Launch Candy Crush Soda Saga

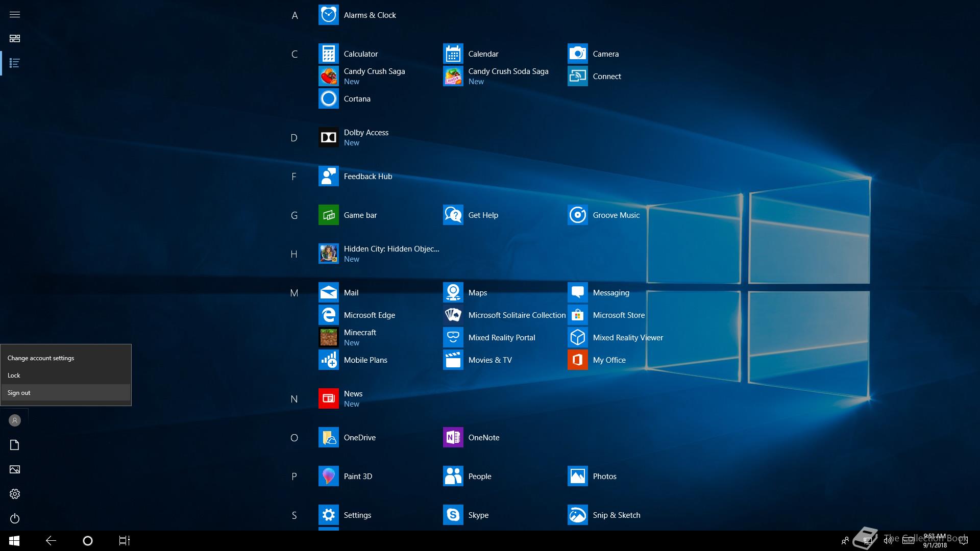[453, 77]
